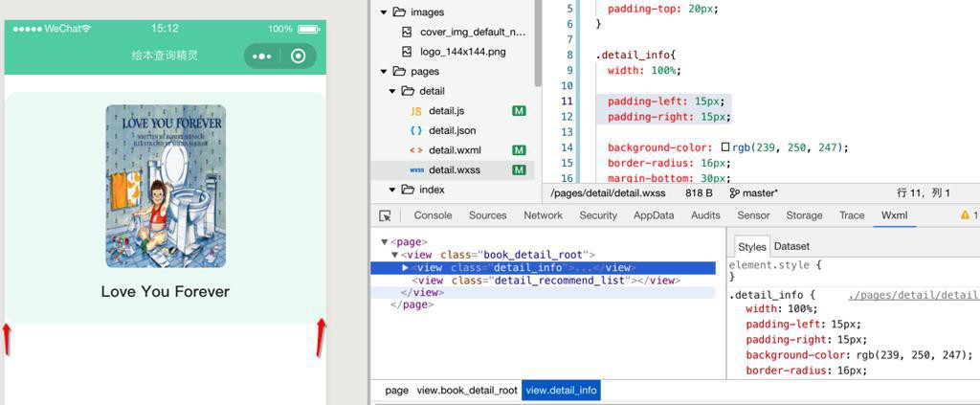Select detail.wxss in the file tree

[x=453, y=170]
